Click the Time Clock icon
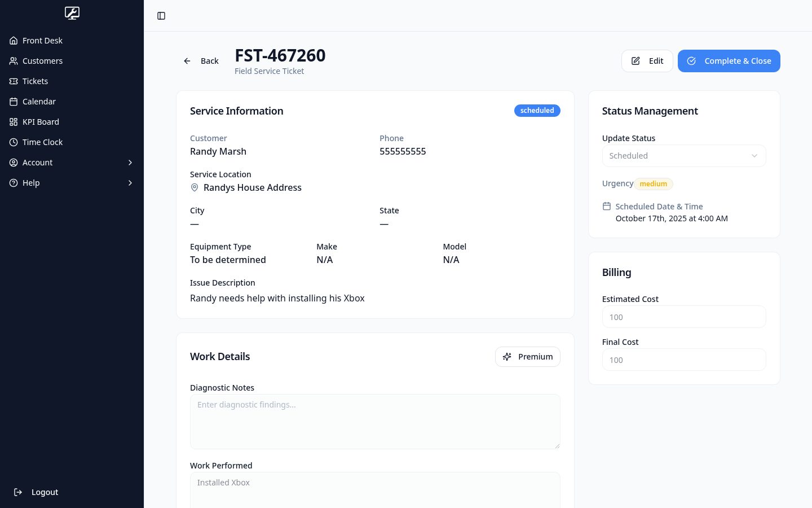Screen dimensions: 812x508 (x=14, y=142)
